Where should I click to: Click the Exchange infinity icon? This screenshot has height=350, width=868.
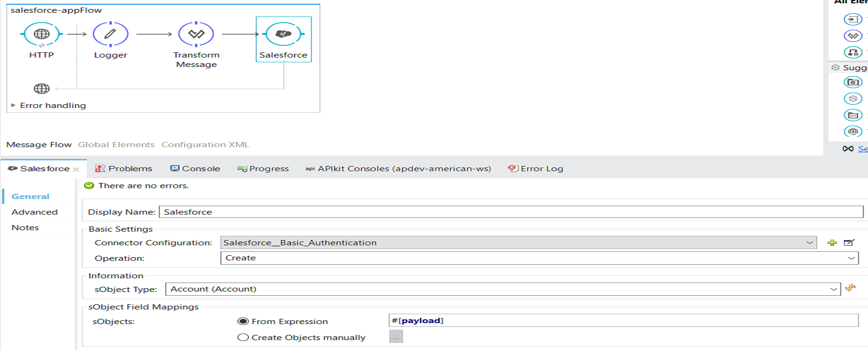(848, 149)
